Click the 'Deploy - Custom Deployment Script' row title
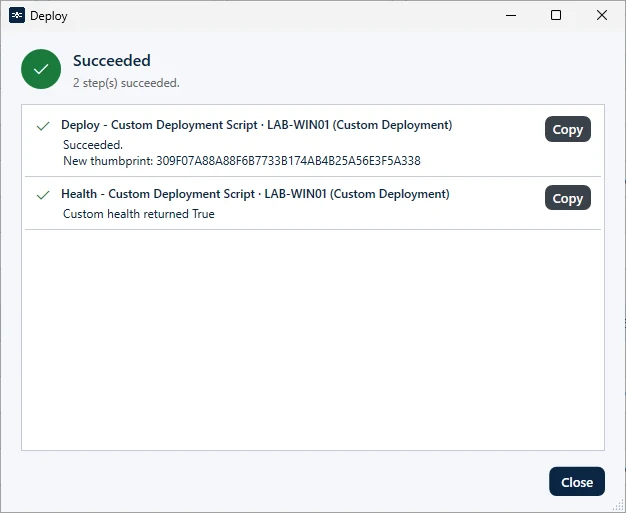The height and width of the screenshot is (513, 626). 256,125
